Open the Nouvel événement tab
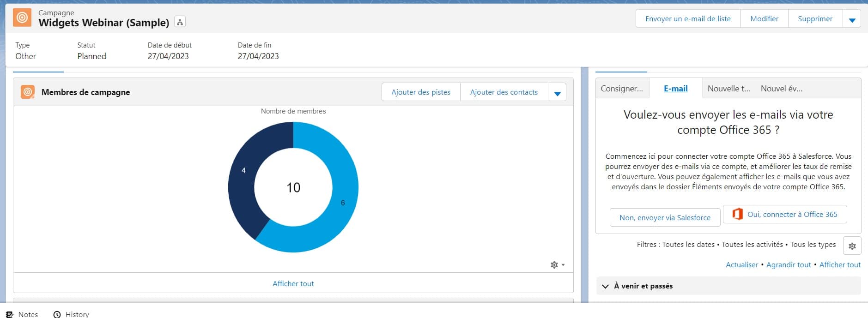868x318 pixels. [x=781, y=89]
